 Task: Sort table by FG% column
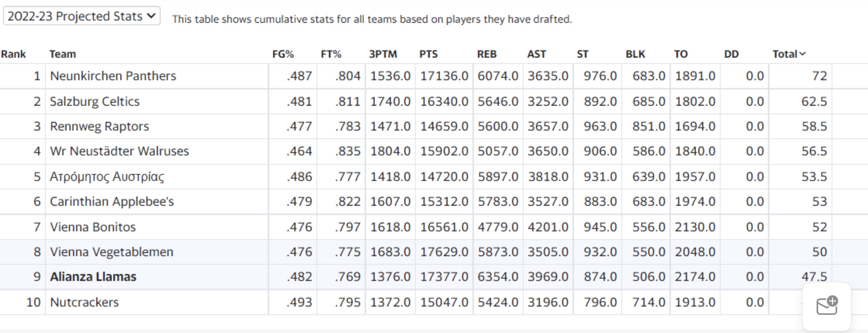(283, 54)
